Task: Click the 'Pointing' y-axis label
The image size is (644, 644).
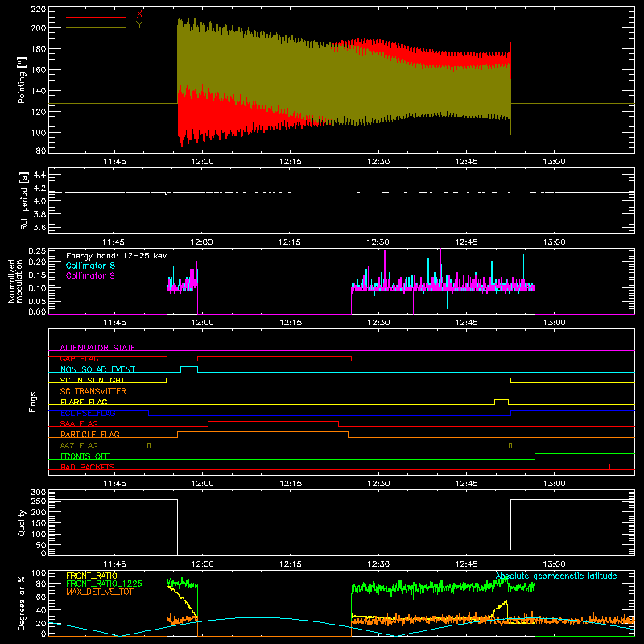Action: point(22,80)
